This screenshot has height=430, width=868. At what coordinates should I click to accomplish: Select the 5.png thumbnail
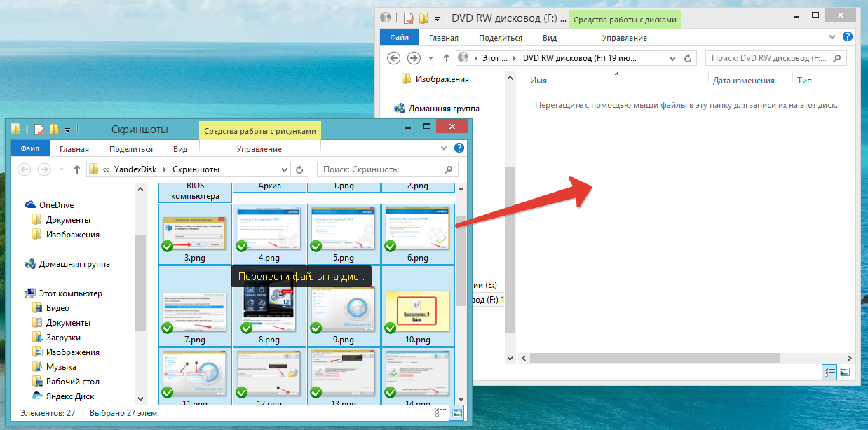pyautogui.click(x=344, y=234)
